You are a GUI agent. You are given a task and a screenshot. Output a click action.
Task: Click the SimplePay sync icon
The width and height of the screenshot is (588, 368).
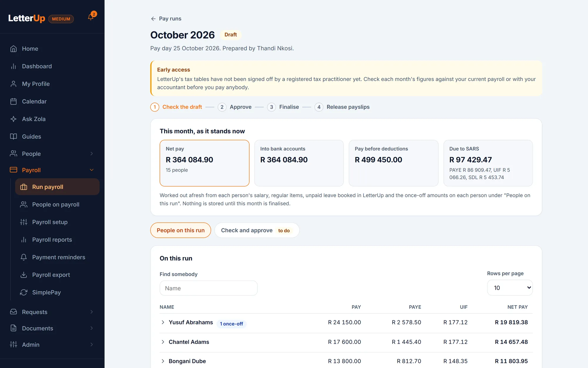(24, 292)
